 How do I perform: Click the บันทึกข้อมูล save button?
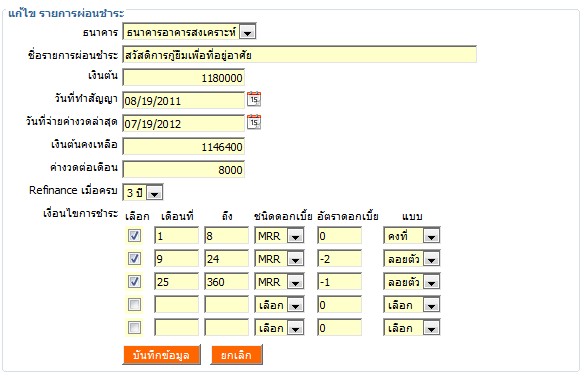(x=161, y=355)
